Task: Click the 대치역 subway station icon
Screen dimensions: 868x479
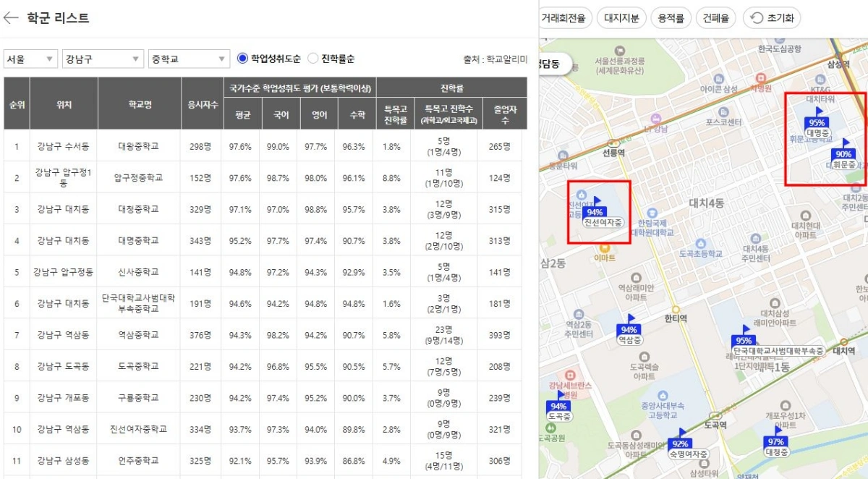Action: 843,342
